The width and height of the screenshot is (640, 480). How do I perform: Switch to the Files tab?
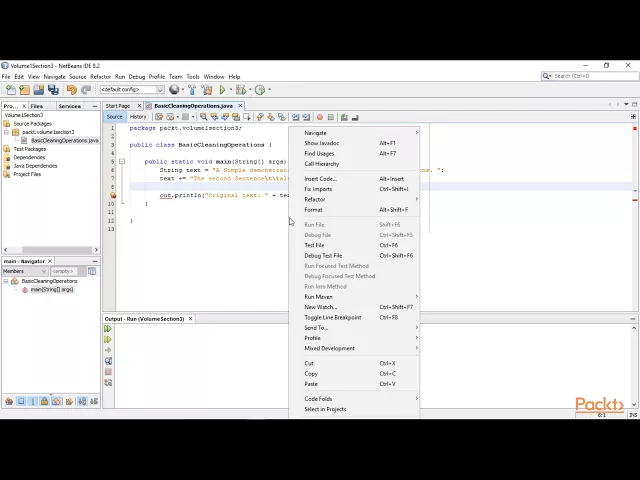[x=37, y=106]
